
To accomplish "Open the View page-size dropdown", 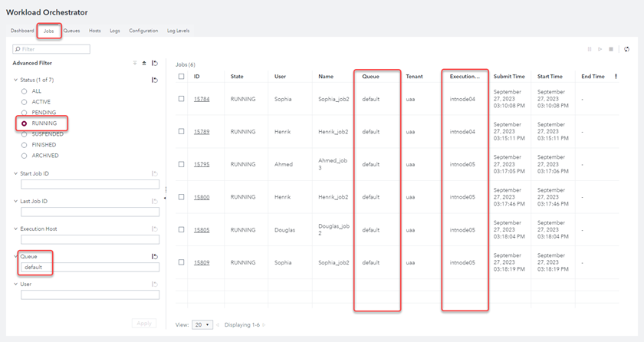I will pos(202,325).
